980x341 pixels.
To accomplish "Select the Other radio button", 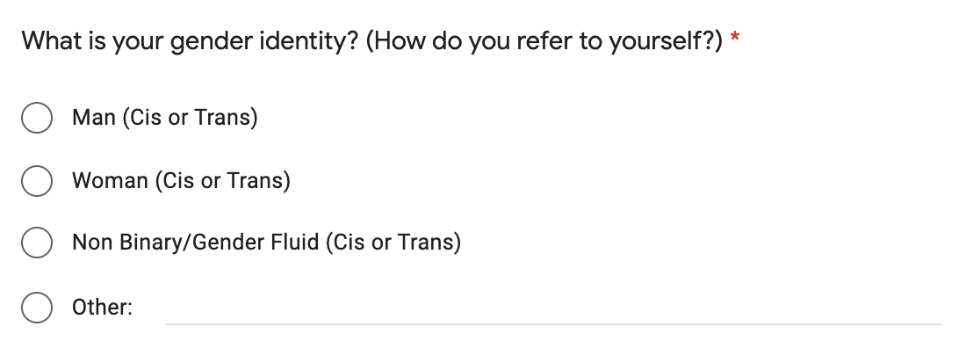I will click(37, 308).
